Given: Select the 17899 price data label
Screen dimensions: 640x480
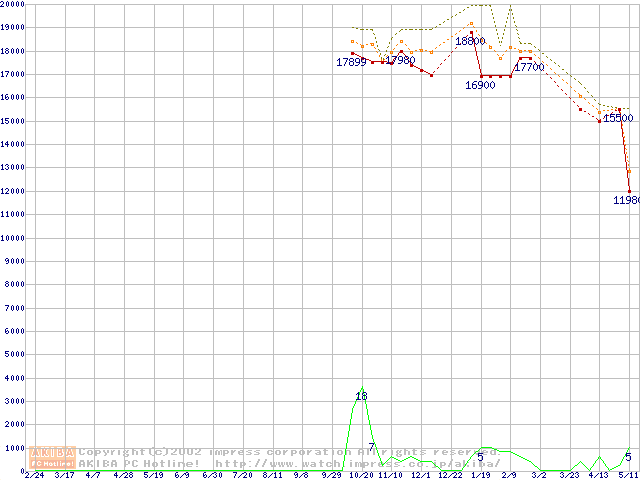Looking at the screenshot, I should pos(351,62).
